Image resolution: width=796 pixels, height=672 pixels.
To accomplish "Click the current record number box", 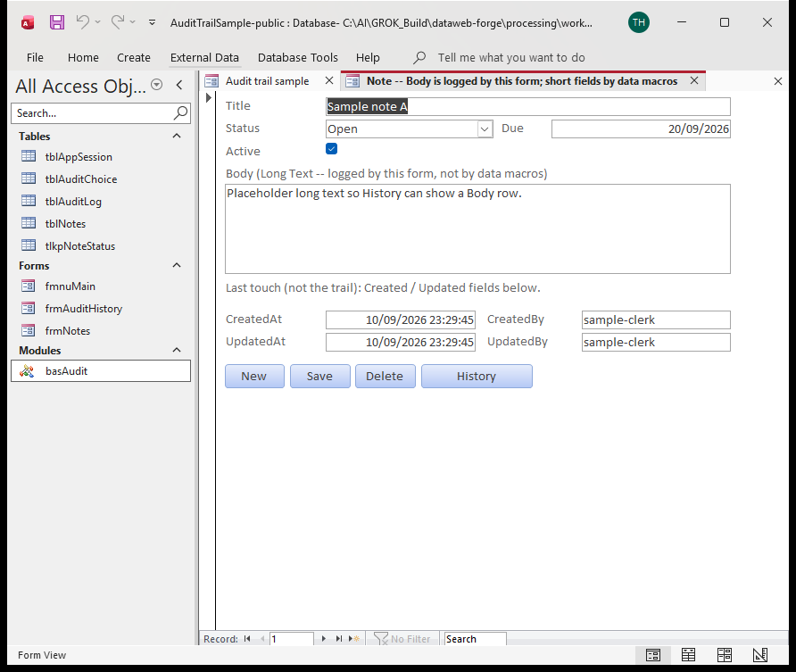I will click(292, 639).
